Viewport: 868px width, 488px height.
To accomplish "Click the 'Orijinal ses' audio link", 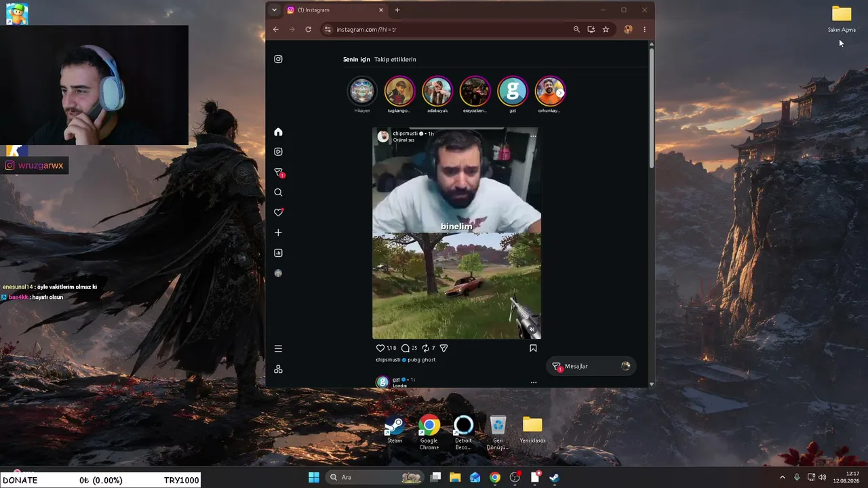I will [x=403, y=140].
